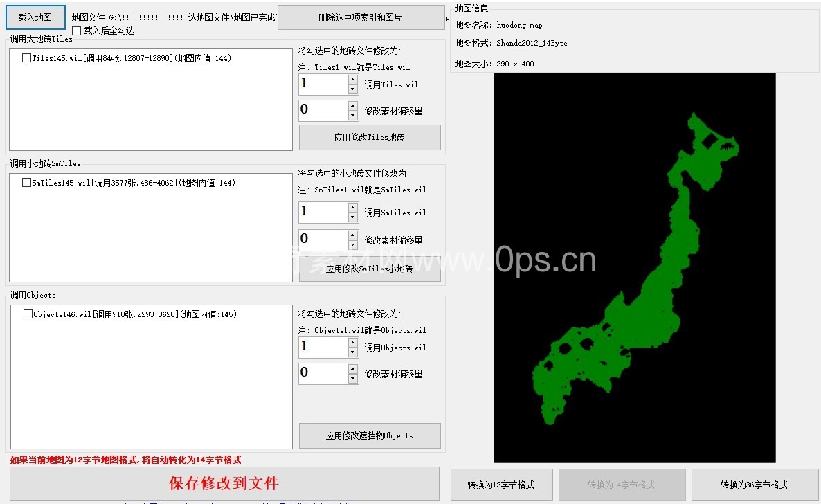
Task: Tick the Objects146.wil checkbox
Action: point(28,314)
